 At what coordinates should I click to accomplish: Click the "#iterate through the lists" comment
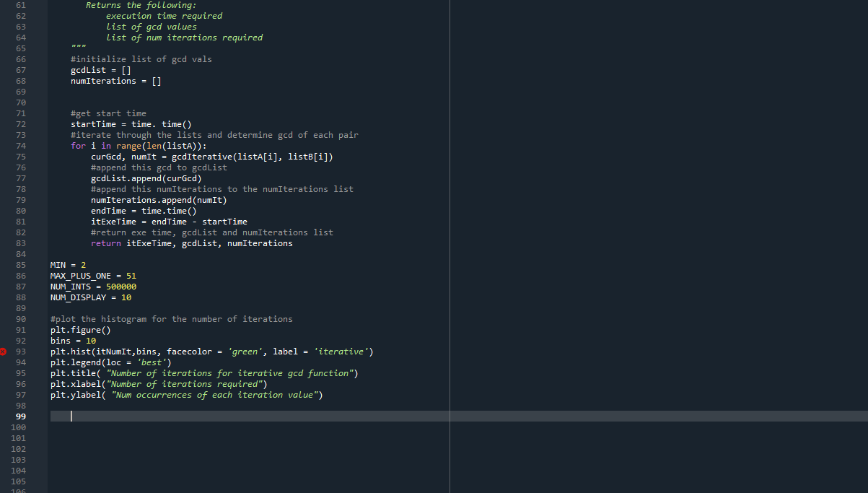click(x=214, y=135)
